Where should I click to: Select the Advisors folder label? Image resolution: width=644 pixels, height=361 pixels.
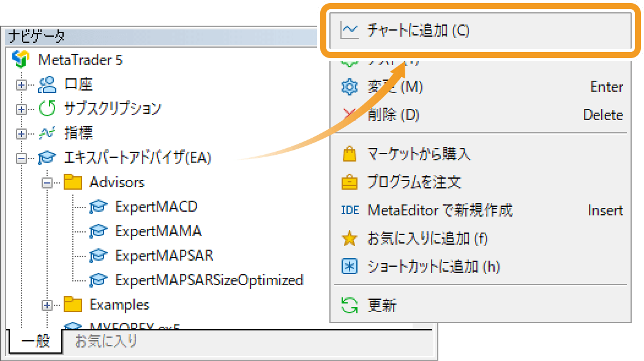pos(117,182)
